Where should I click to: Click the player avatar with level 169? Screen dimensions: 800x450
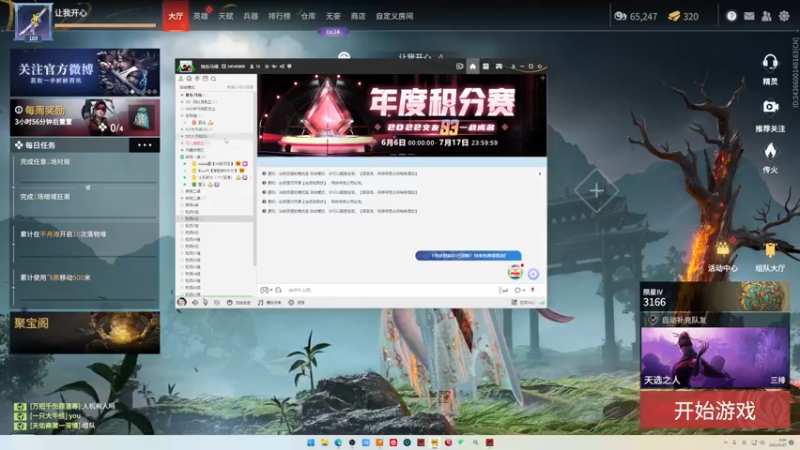pos(33,22)
